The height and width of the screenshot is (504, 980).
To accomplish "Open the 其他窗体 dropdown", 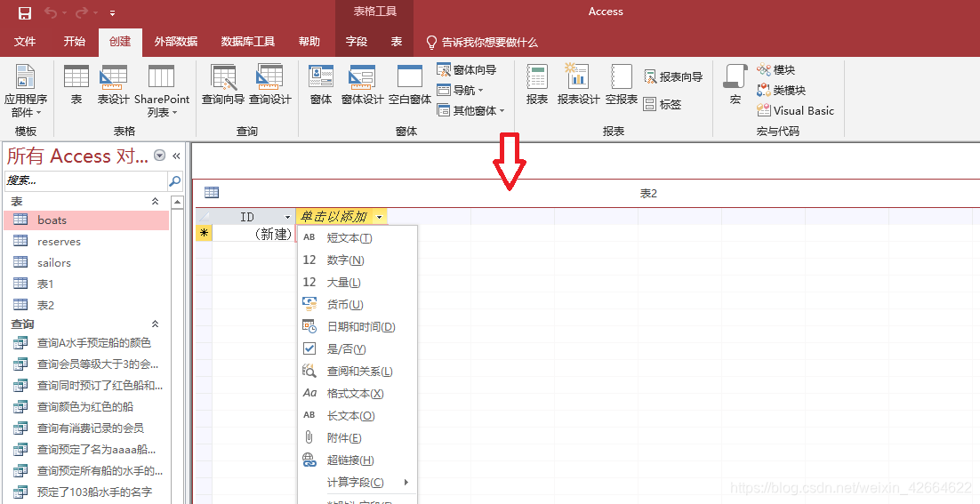I will [x=470, y=110].
